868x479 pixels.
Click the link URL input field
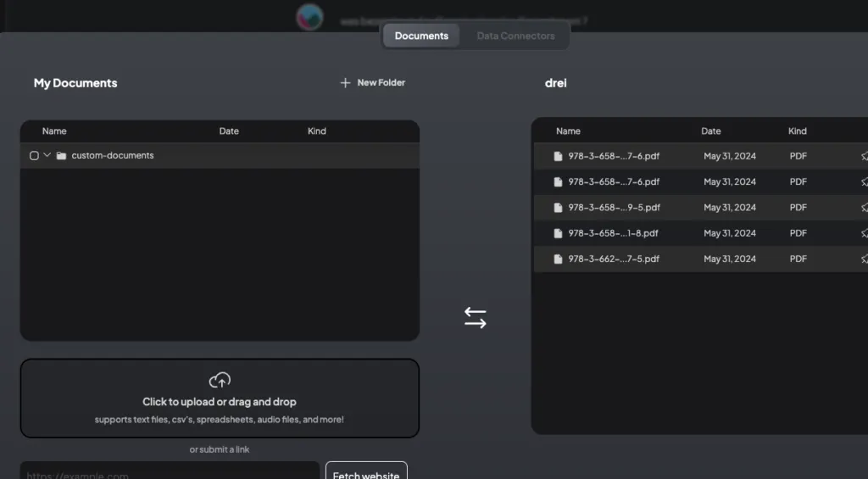click(170, 471)
